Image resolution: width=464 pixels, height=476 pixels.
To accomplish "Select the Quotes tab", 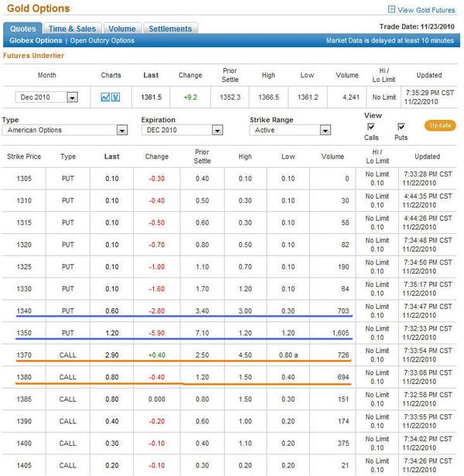I will tap(23, 29).
